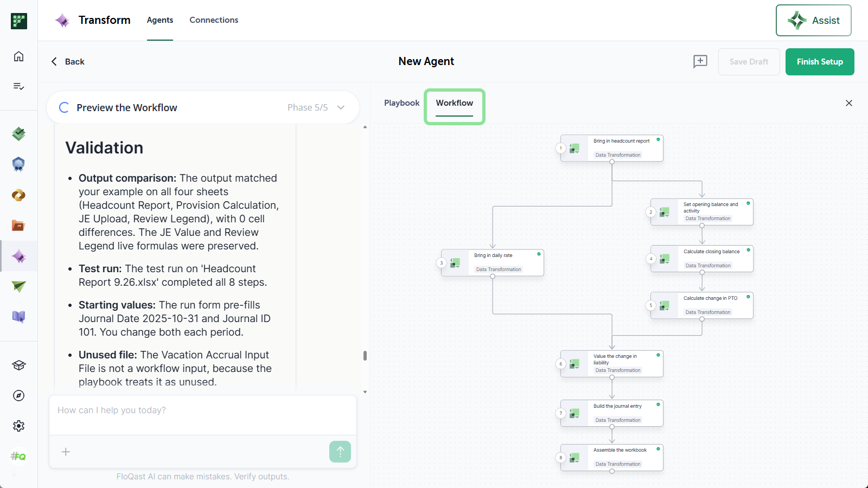Click the Transform title text
868x488 pixels.
pyautogui.click(x=105, y=20)
